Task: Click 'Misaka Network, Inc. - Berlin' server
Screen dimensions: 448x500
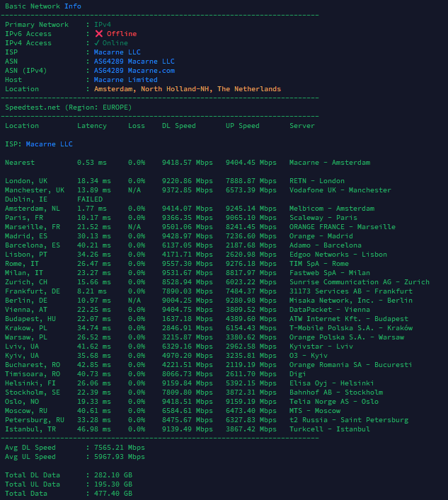Action: click(351, 301)
